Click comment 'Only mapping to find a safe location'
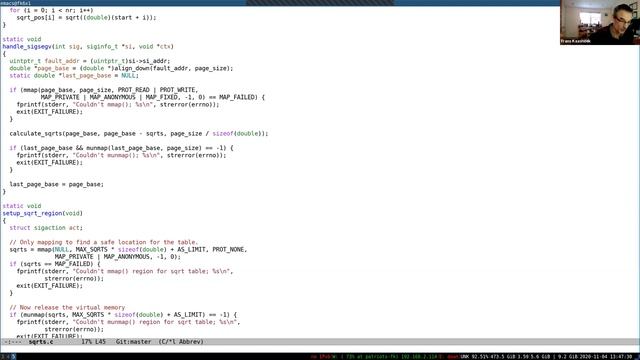The image size is (640, 360). [104, 242]
